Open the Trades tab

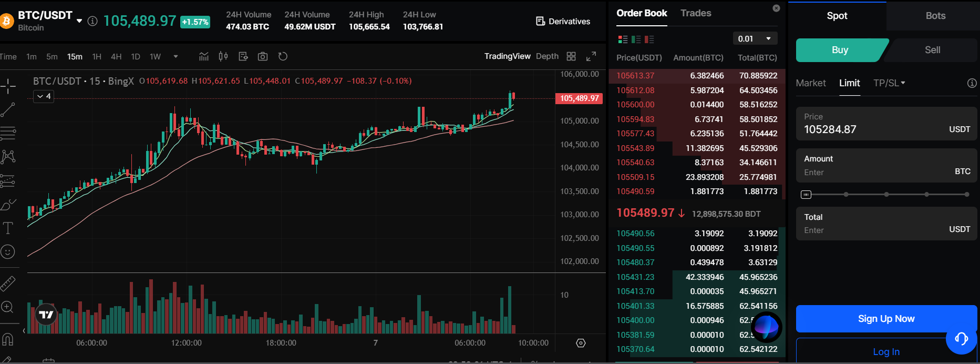point(696,13)
